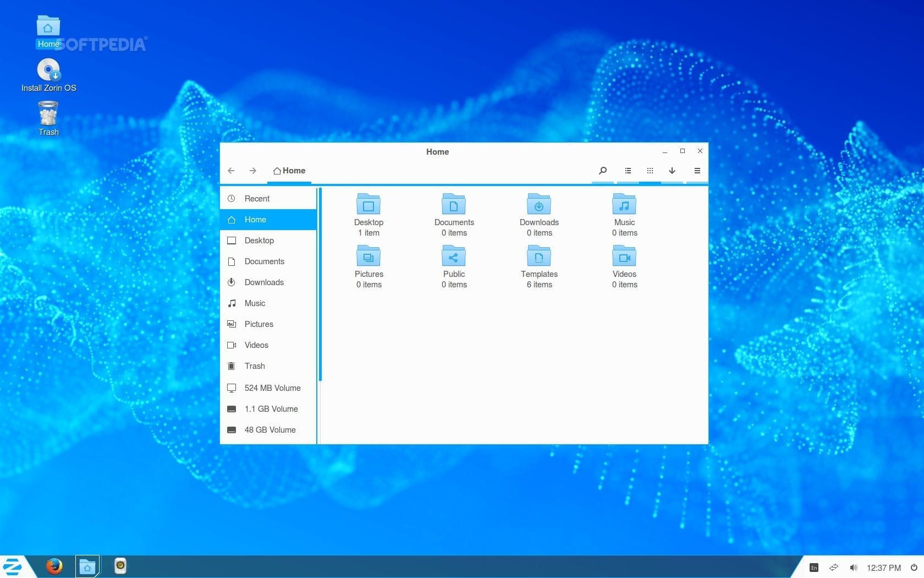This screenshot has width=924, height=578.
Task: Click the volume speaker icon in tray
Action: pyautogui.click(x=854, y=568)
